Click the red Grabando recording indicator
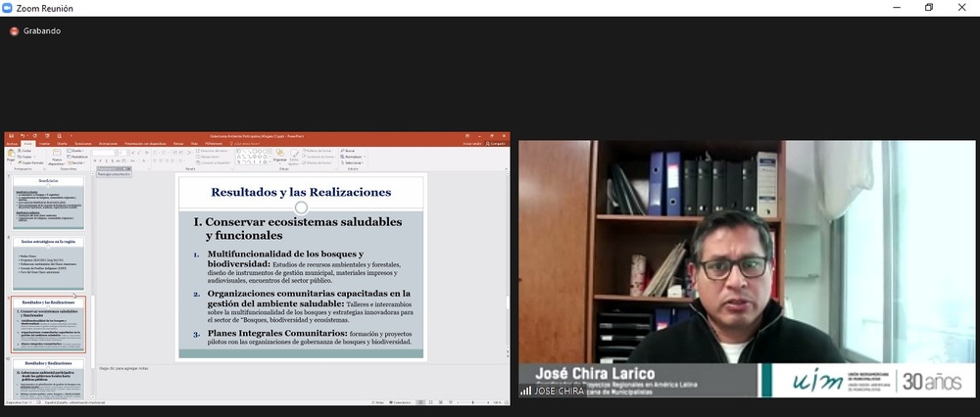980x417 pixels. coord(14,30)
